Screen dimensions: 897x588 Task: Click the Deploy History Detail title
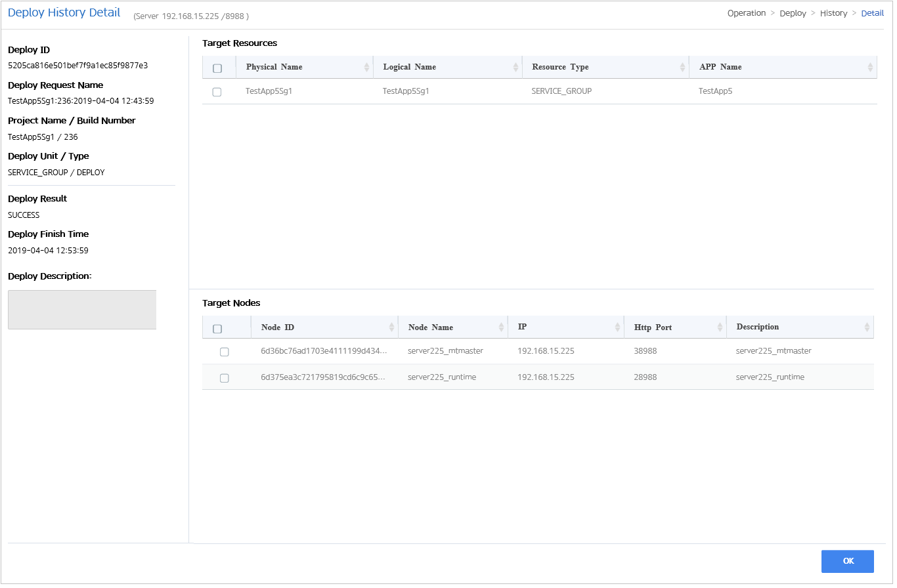click(64, 12)
